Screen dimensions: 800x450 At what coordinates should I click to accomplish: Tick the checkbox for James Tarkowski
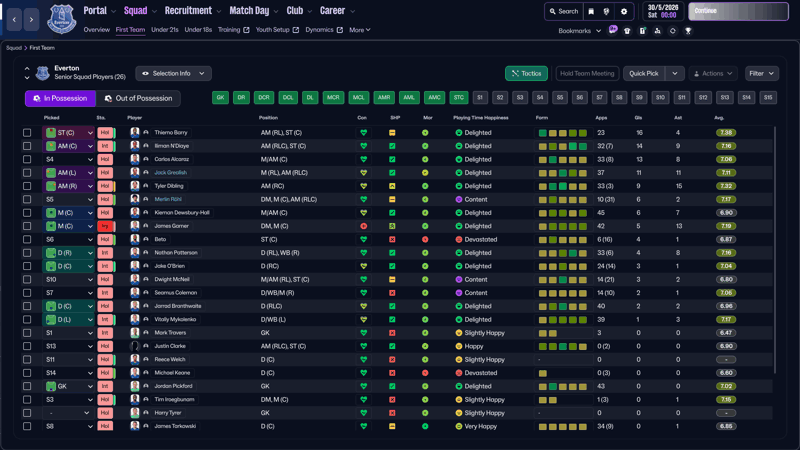[27, 426]
